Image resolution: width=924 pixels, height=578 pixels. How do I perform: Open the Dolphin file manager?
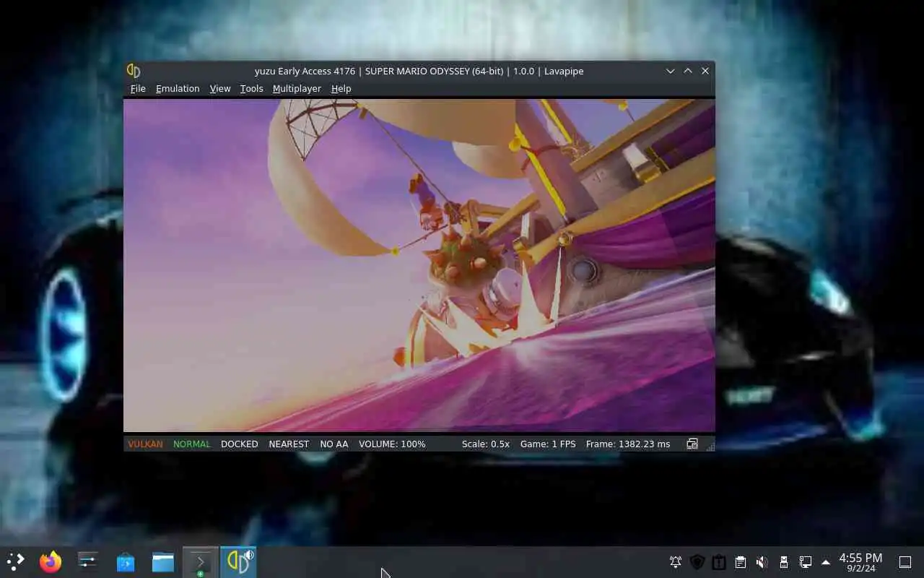pos(163,561)
